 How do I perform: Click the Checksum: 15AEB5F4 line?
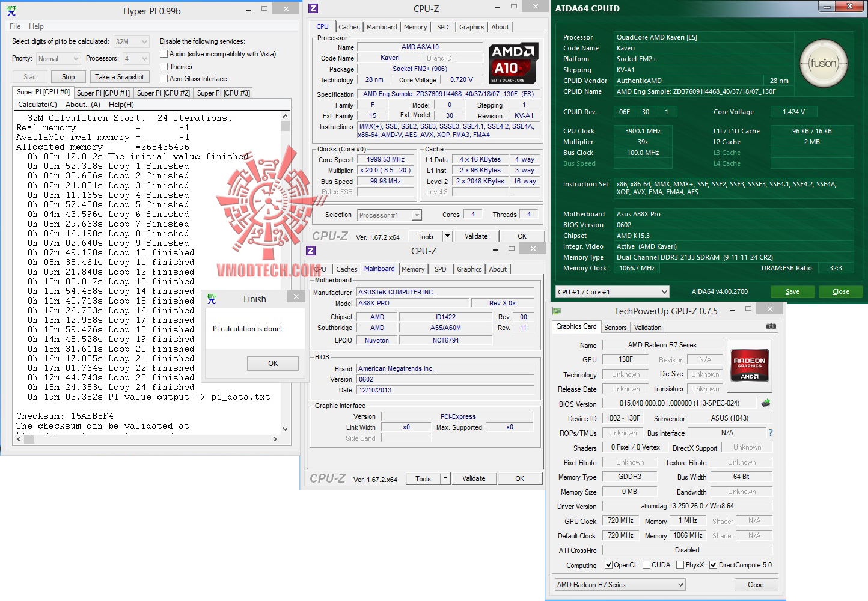tap(65, 416)
